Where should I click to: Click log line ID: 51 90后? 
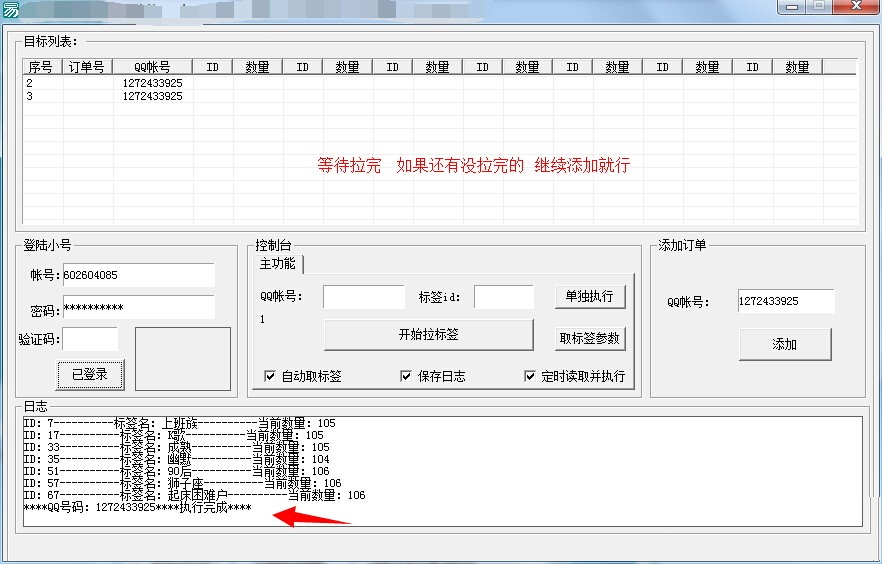(177, 471)
